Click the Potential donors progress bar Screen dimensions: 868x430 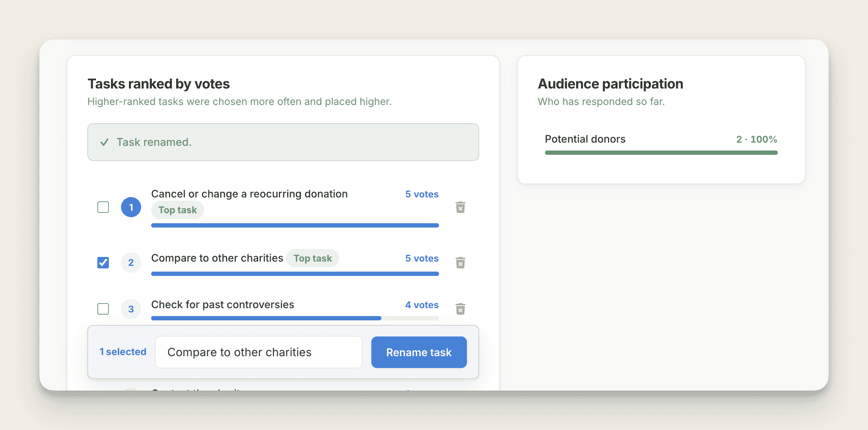[661, 153]
